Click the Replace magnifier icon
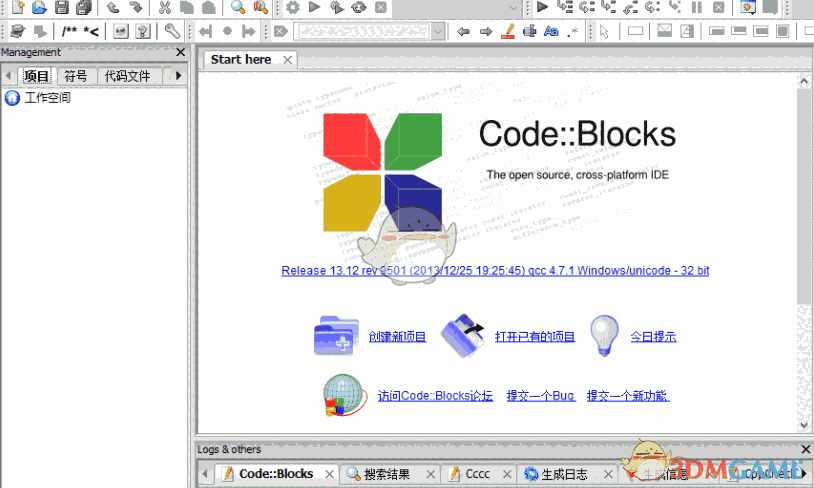This screenshot has width=814, height=488. click(261, 7)
